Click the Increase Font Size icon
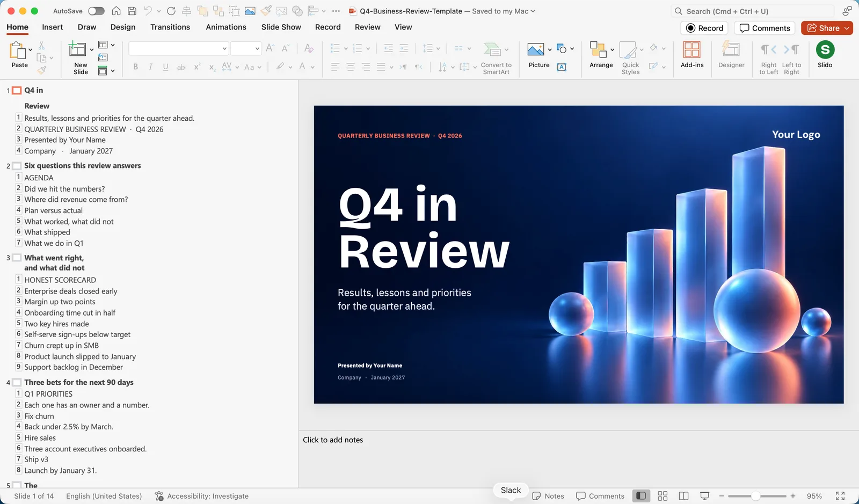Image resolution: width=859 pixels, height=504 pixels. point(270,48)
